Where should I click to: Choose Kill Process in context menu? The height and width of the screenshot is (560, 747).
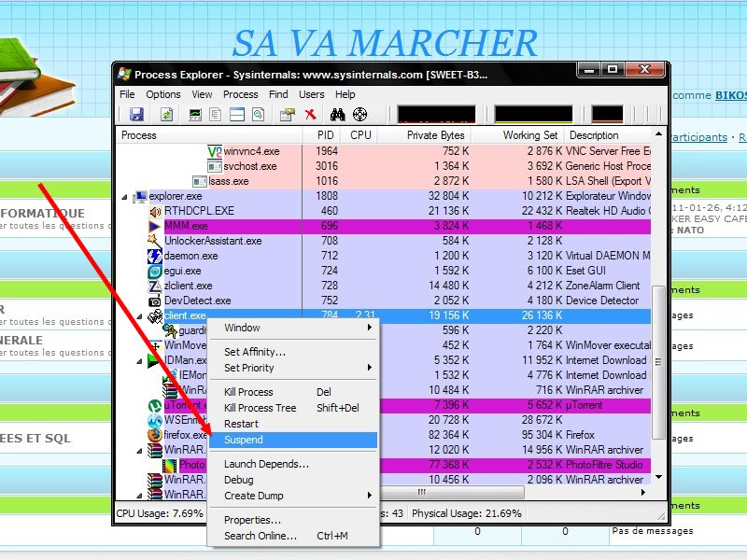293,392
